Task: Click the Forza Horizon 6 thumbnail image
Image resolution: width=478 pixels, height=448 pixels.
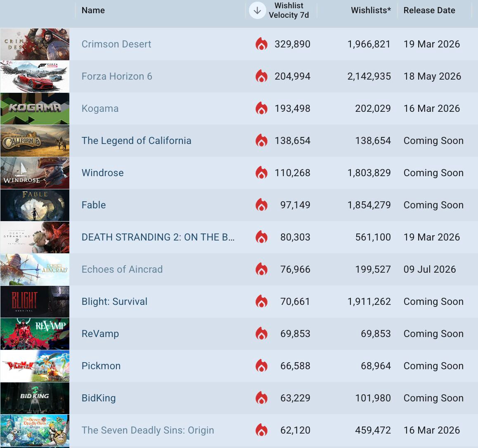Action: coord(35,76)
